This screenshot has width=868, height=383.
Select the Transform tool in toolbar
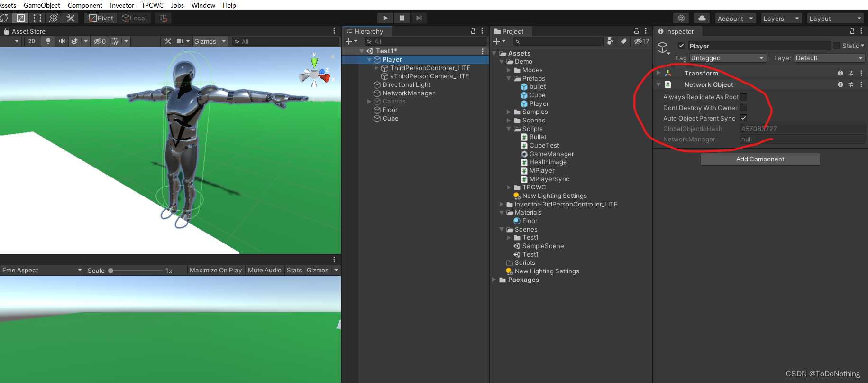point(54,18)
